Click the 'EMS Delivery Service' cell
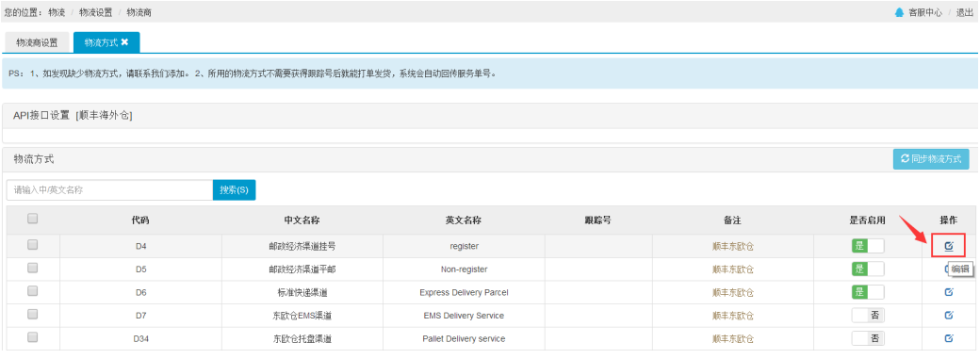This screenshot has width=980, height=359. coord(464,316)
